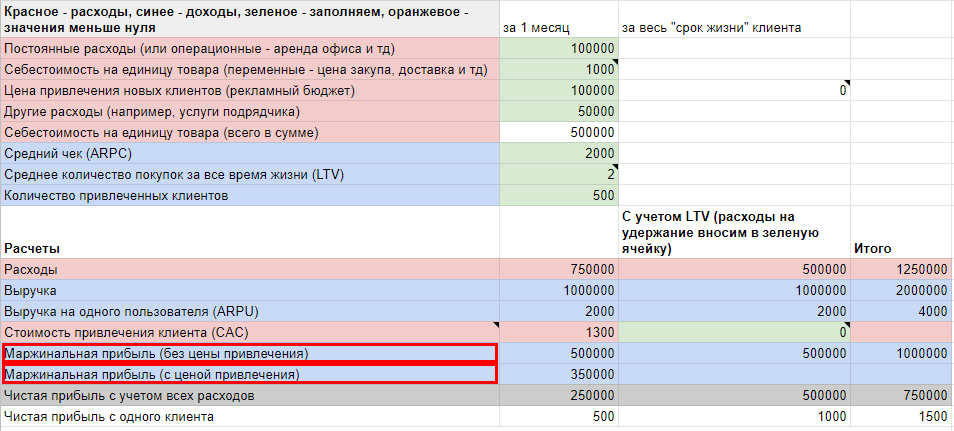Select monthly 500000 in 'без цены привлечения' row
Viewport: 954px width, 431px height.
559,353
